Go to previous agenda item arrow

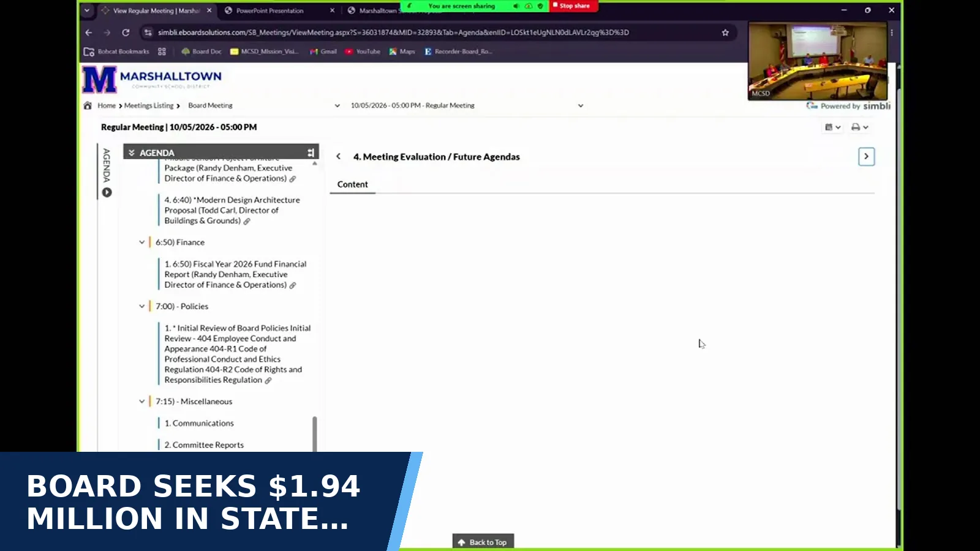(x=338, y=157)
